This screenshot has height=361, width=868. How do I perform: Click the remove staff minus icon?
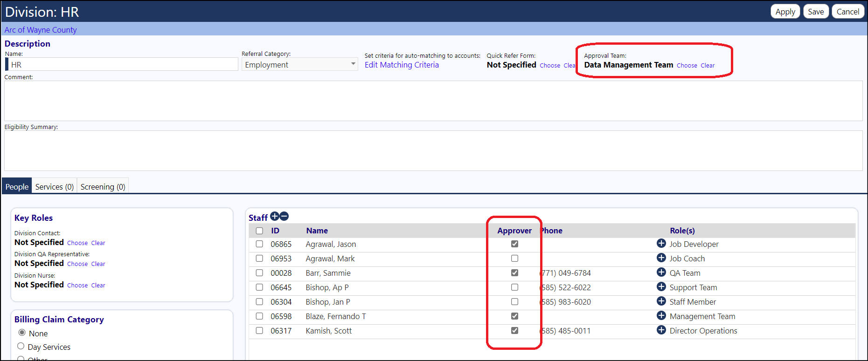pos(284,216)
